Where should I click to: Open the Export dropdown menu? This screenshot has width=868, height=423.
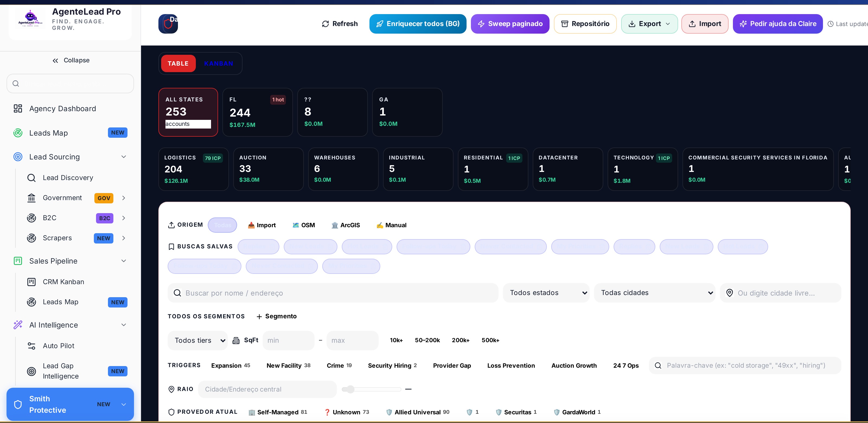[x=649, y=24]
